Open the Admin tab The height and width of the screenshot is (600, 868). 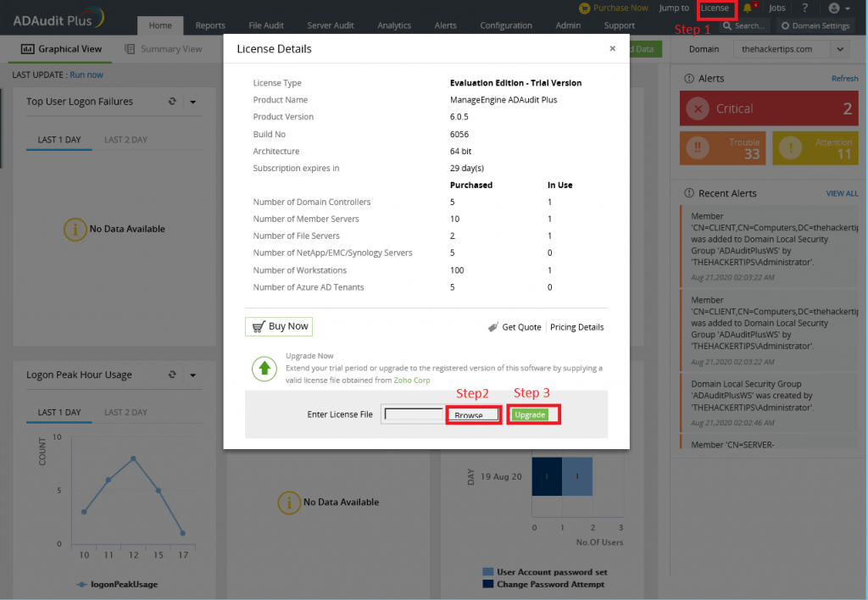tap(568, 25)
